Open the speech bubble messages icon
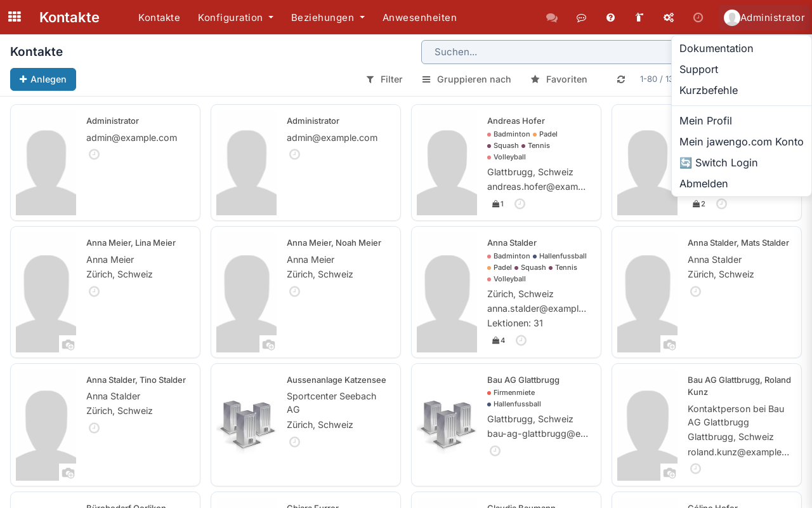Screen dimensions: 812x508 [x=581, y=18]
